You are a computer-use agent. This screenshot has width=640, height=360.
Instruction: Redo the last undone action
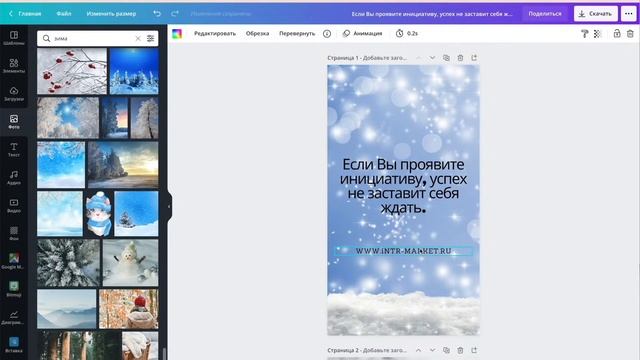175,13
